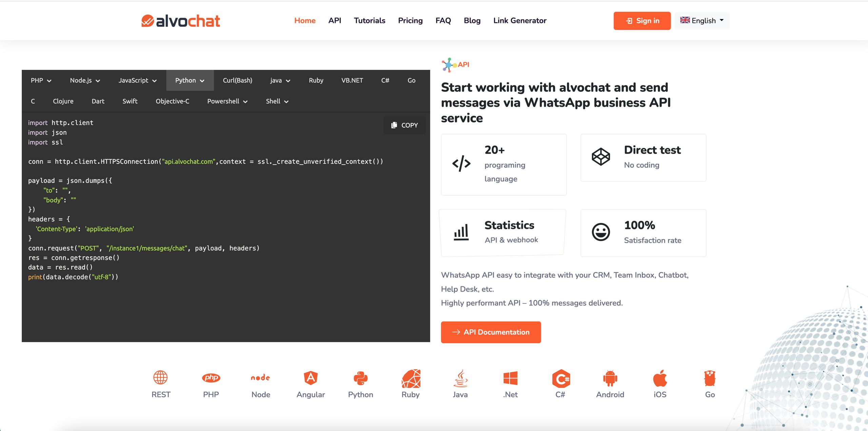868x431 pixels.
Task: Switch to the Curl(Bash) code tab
Action: coord(237,80)
